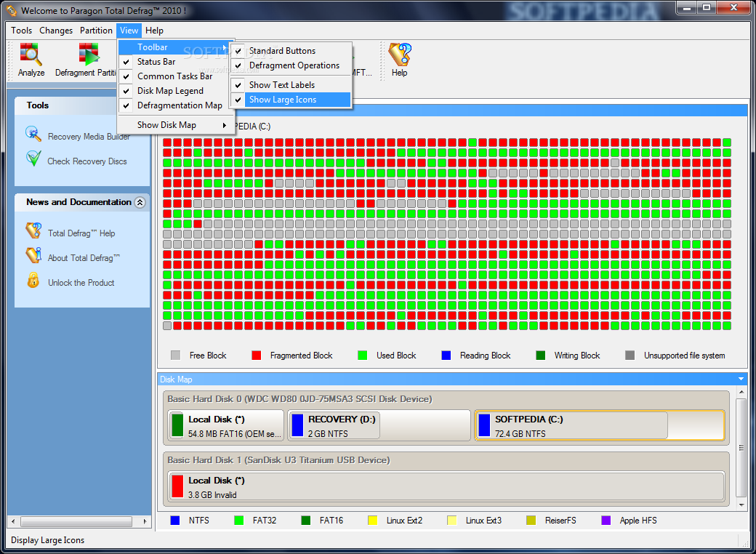Click Disk Map scroll down arrow

[x=741, y=505]
